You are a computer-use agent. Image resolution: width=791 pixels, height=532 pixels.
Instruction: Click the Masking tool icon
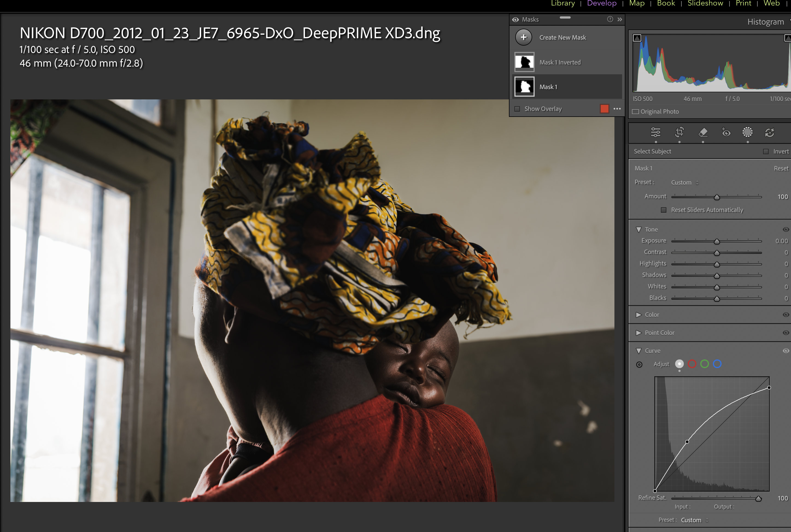pos(748,132)
